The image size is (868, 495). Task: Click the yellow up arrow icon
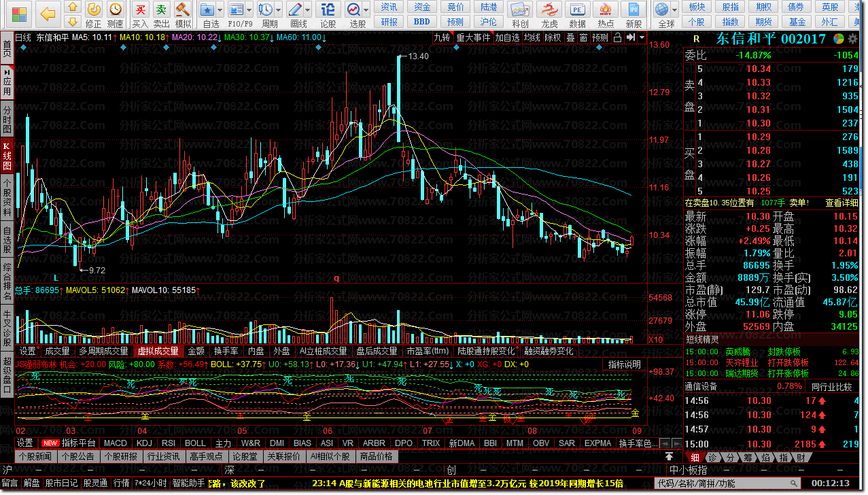tap(73, 7)
